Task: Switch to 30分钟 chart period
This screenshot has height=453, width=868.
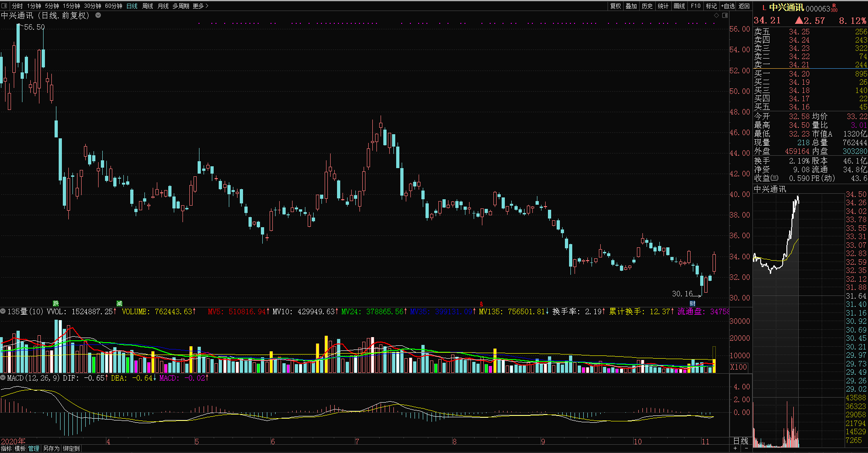Action: click(x=92, y=6)
